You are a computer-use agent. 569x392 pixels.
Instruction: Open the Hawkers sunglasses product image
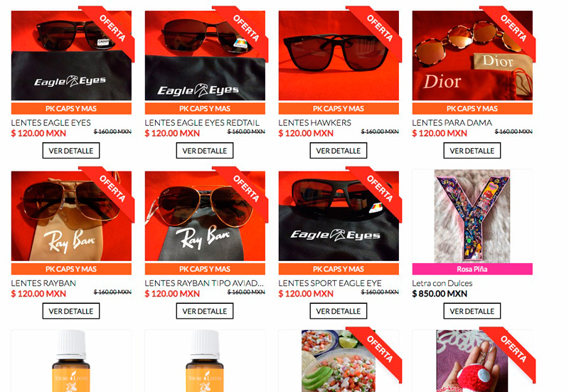click(x=339, y=55)
